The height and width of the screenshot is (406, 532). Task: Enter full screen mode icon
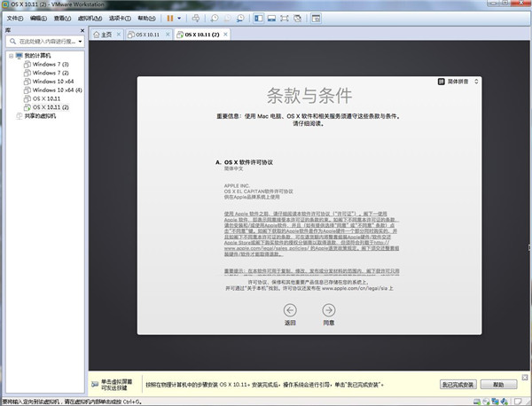285,19
